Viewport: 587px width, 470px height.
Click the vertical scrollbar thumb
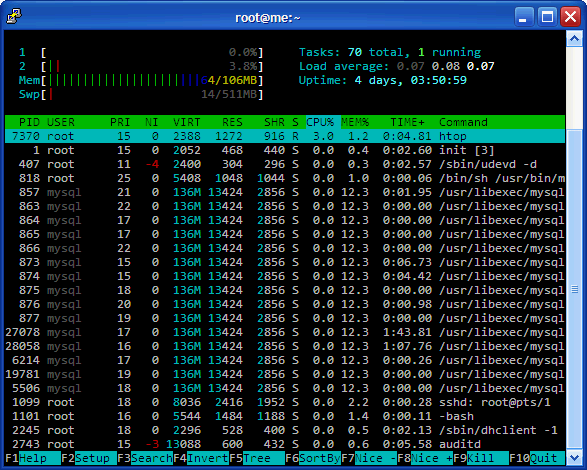(574, 289)
